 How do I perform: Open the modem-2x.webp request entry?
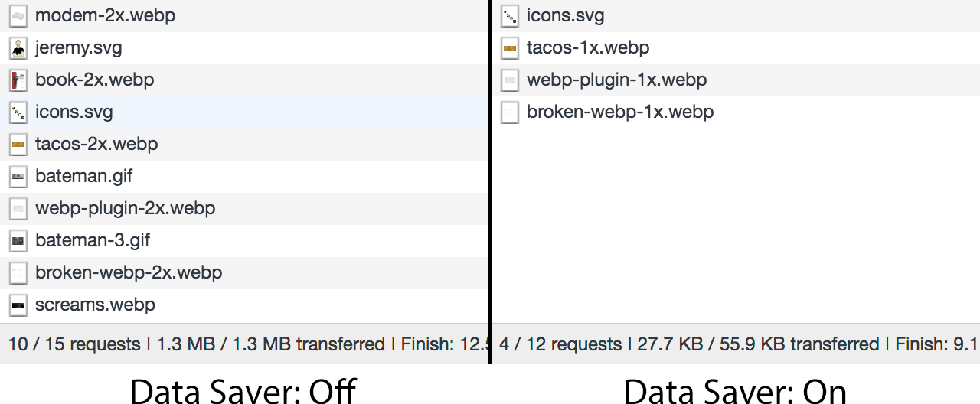105,16
